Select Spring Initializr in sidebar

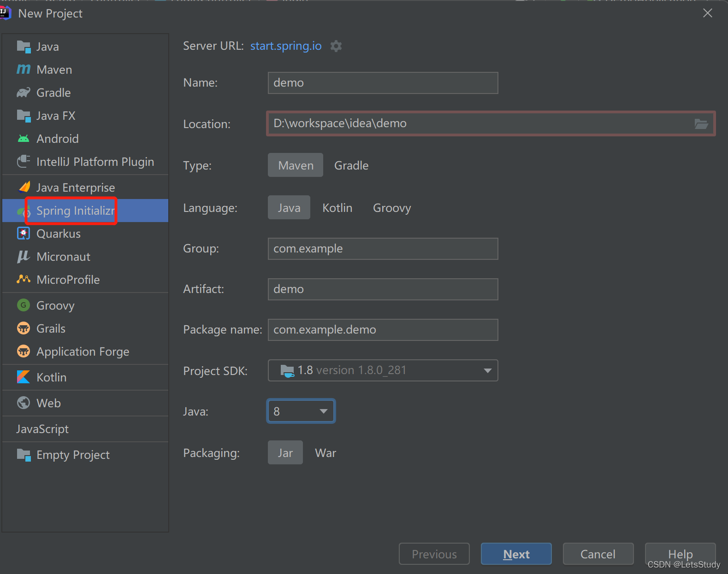pyautogui.click(x=85, y=211)
